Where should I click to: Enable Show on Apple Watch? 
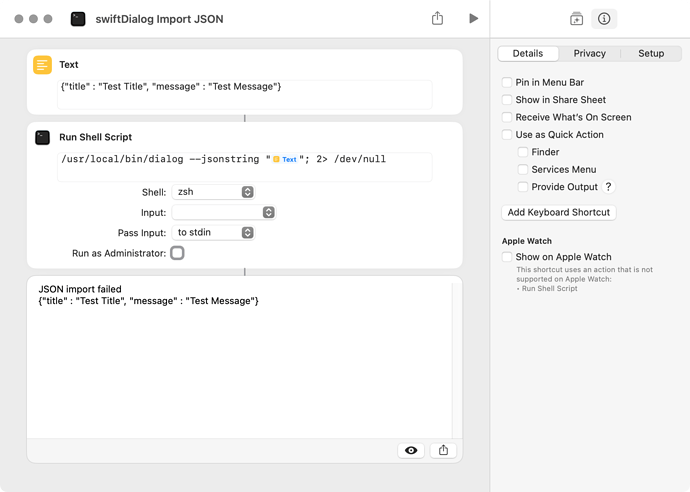(x=507, y=257)
